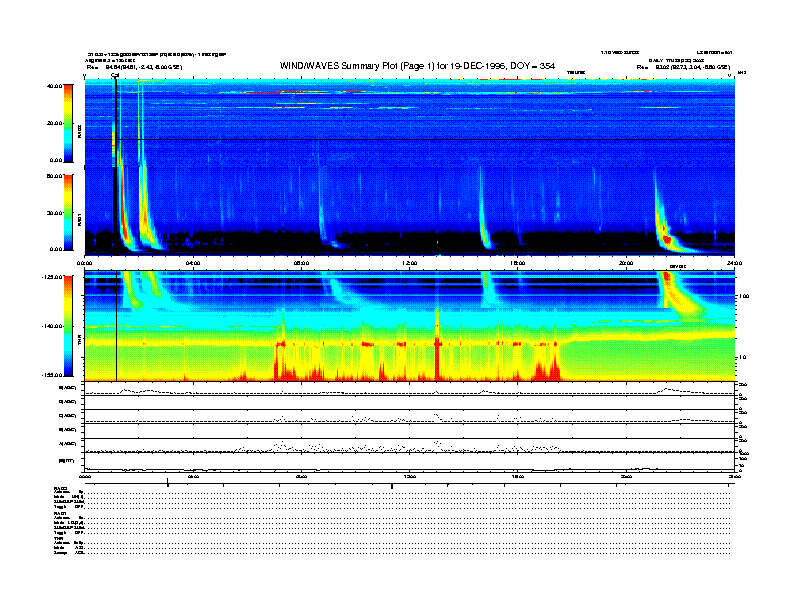This screenshot has height=612, width=792.
Task: Click the -155.00 label on TNR scale
Action: click(x=52, y=375)
